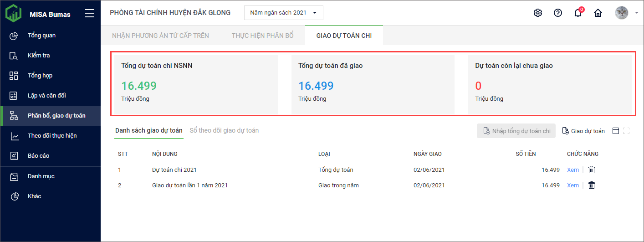The width and height of the screenshot is (644, 242).
Task: Go to home via house icon
Action: click(x=598, y=13)
